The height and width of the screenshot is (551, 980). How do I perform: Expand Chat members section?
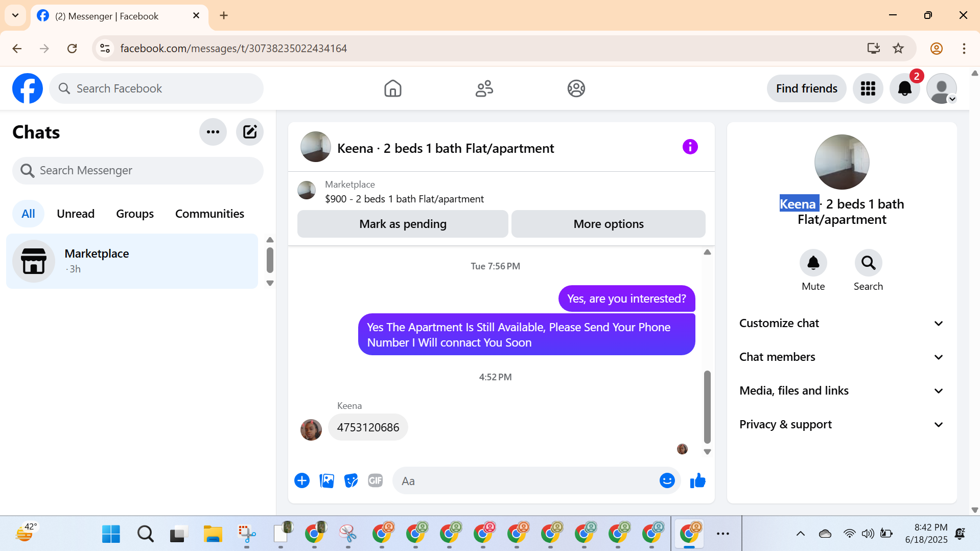point(842,357)
